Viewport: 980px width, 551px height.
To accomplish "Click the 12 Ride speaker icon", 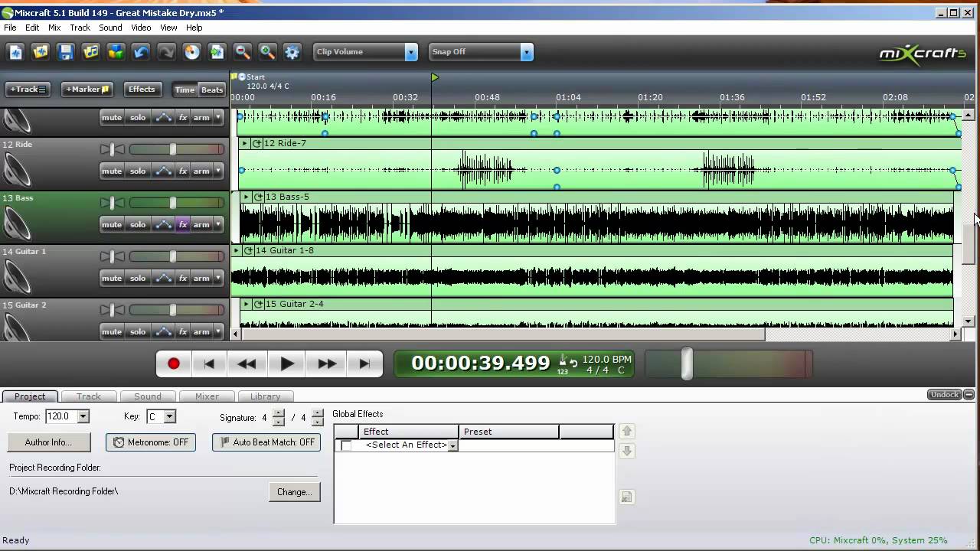I will pyautogui.click(x=17, y=171).
